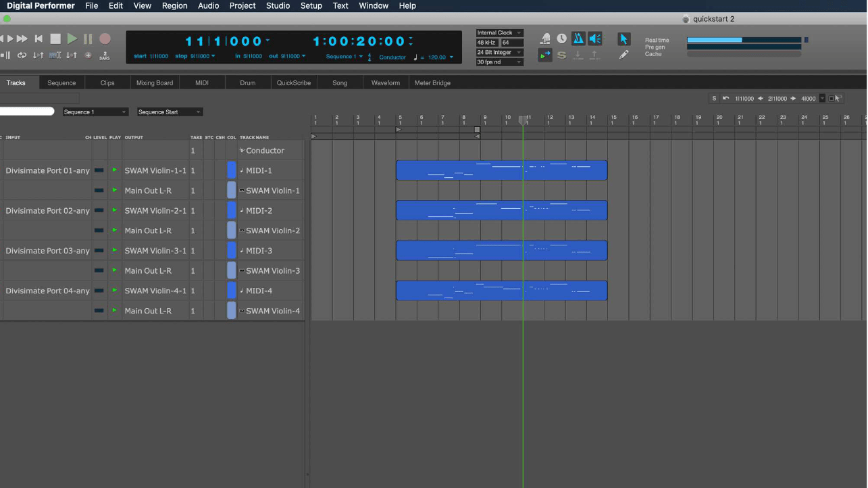Click Divisimate Port 01-any input
The height and width of the screenshot is (488, 868).
click(x=48, y=171)
